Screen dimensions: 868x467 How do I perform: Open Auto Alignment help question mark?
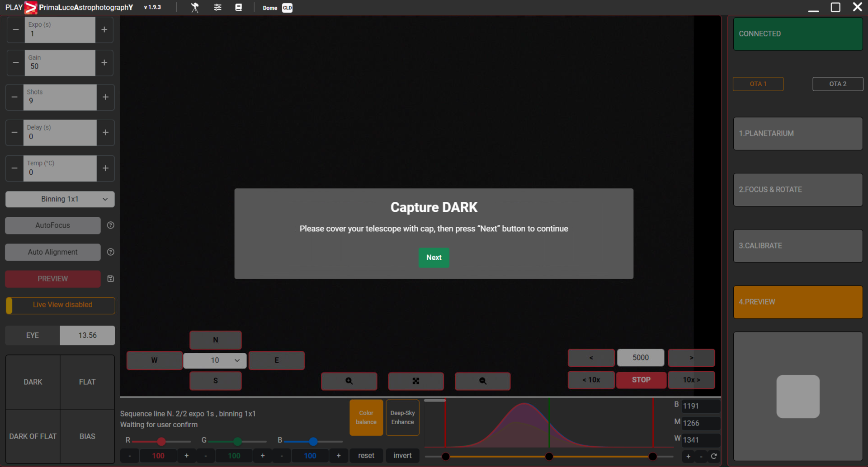click(111, 252)
